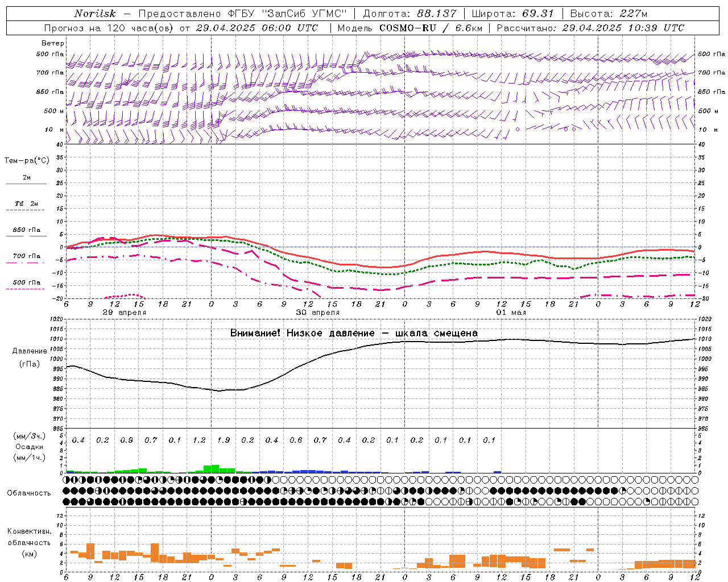The image size is (728, 582).
Task: Click the '(мм/3ч.)' precipitation unit label
Action: (29, 436)
